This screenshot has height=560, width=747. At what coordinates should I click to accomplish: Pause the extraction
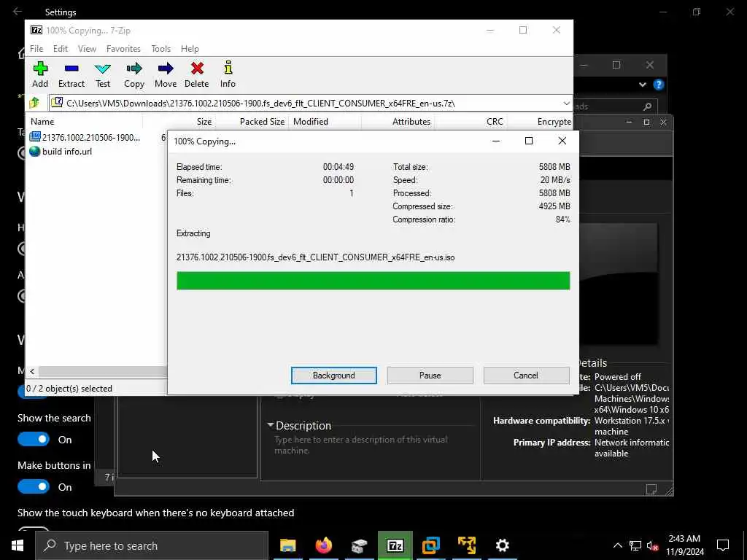[430, 376]
